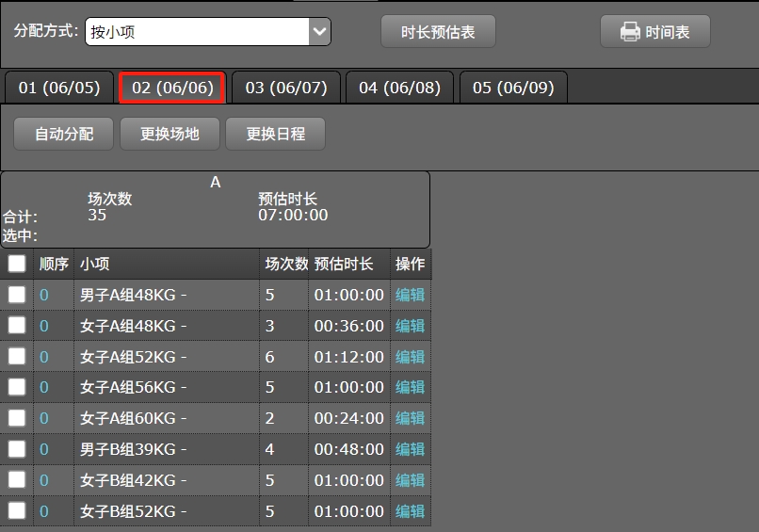
Task: Switch to the 03 (06/07) tab
Action: point(286,88)
